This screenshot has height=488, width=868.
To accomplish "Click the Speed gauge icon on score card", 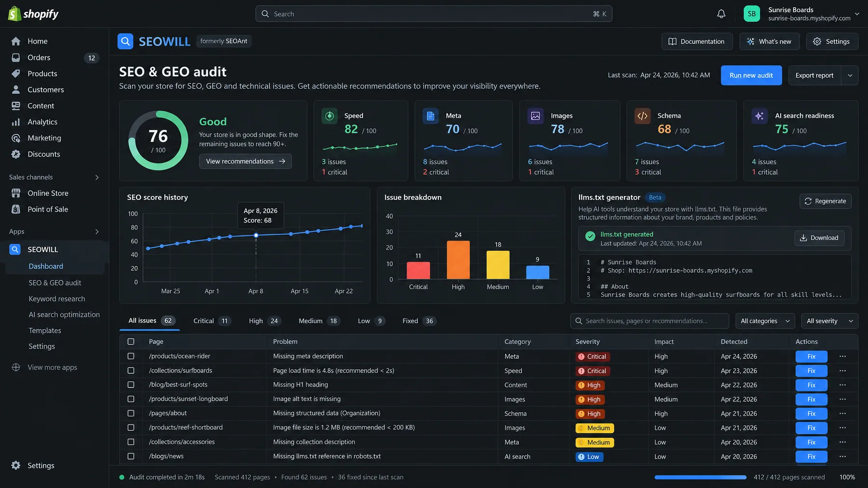I will pos(329,116).
